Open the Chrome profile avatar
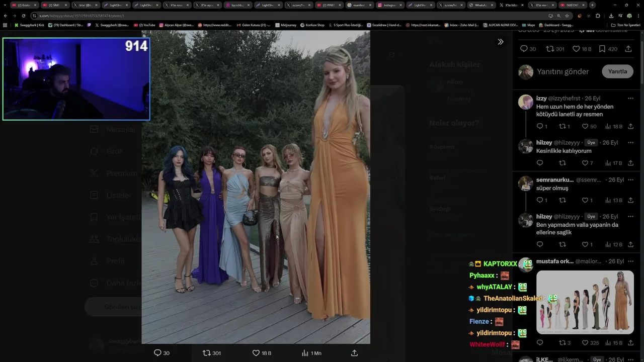The image size is (644, 362). [629, 16]
